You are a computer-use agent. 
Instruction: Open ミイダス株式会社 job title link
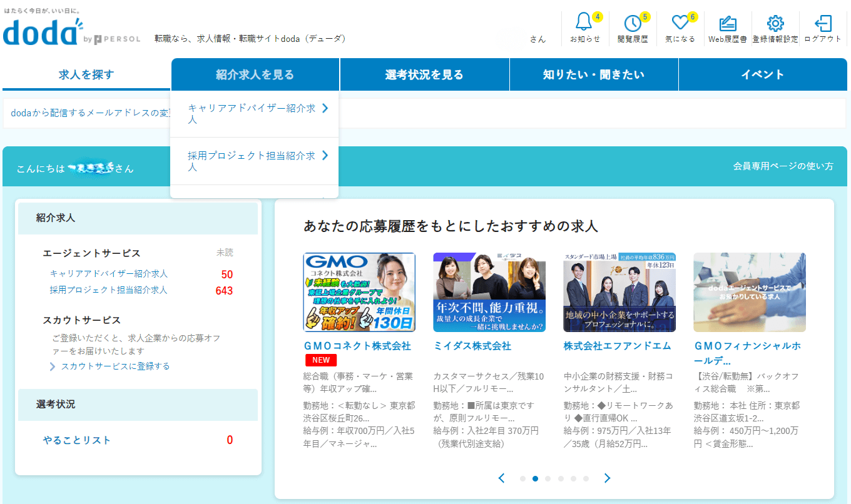click(x=472, y=346)
